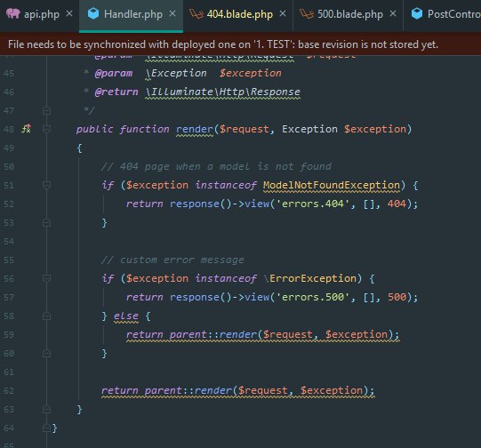Viewport: 481px width, 448px height.
Task: Click the 500 status code on line 57
Action: (x=397, y=297)
